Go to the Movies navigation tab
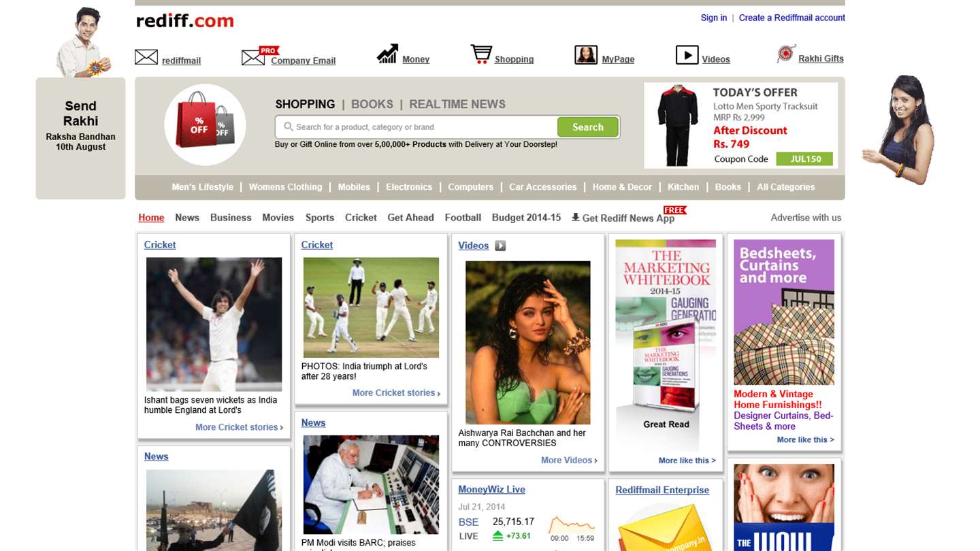The width and height of the screenshot is (980, 551). click(278, 218)
